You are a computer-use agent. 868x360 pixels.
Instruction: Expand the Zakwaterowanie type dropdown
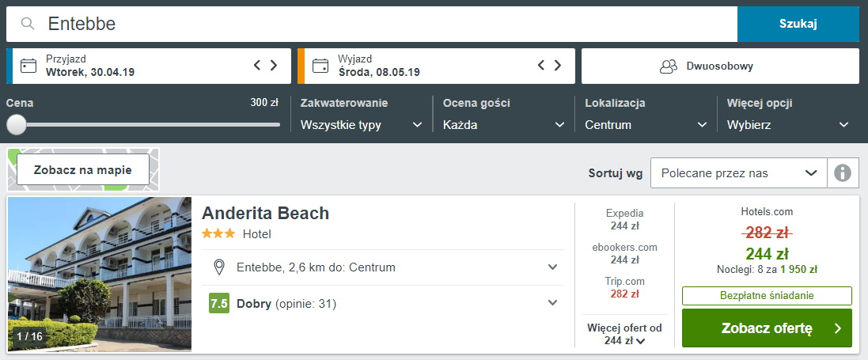361,125
